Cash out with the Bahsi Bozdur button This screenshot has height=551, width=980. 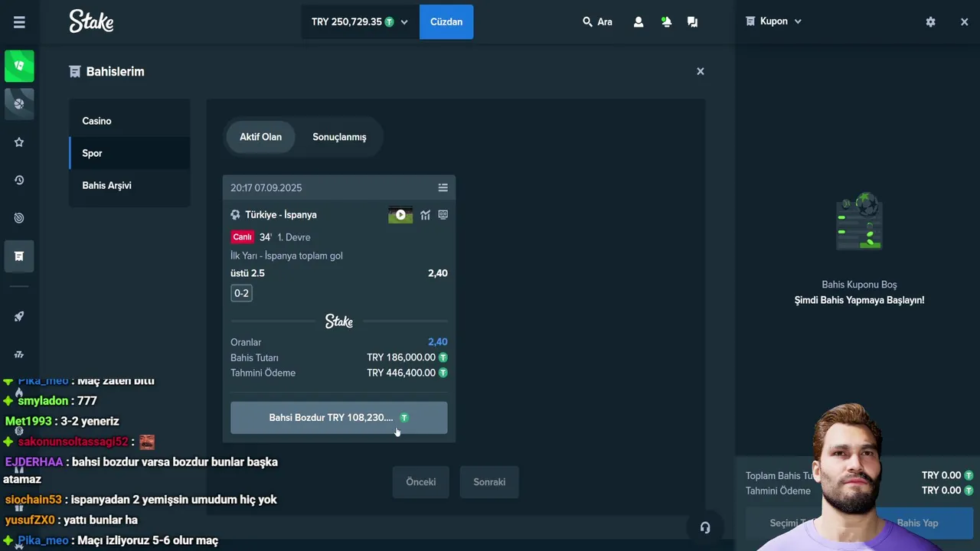pos(338,418)
